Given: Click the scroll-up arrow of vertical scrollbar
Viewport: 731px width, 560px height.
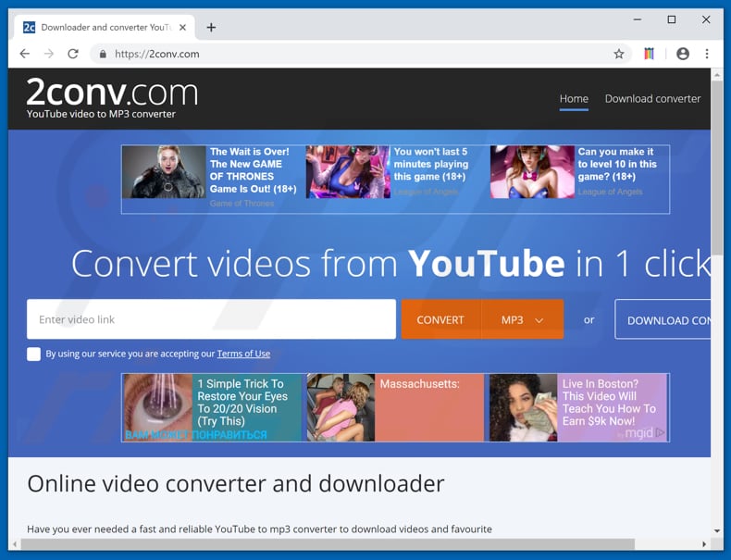Looking at the screenshot, I should click(717, 75).
